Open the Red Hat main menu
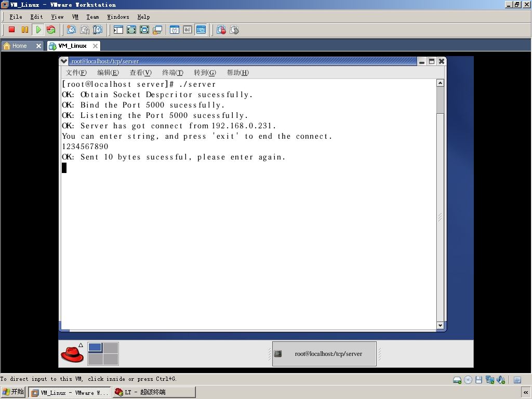The width and height of the screenshot is (532, 399). point(72,353)
